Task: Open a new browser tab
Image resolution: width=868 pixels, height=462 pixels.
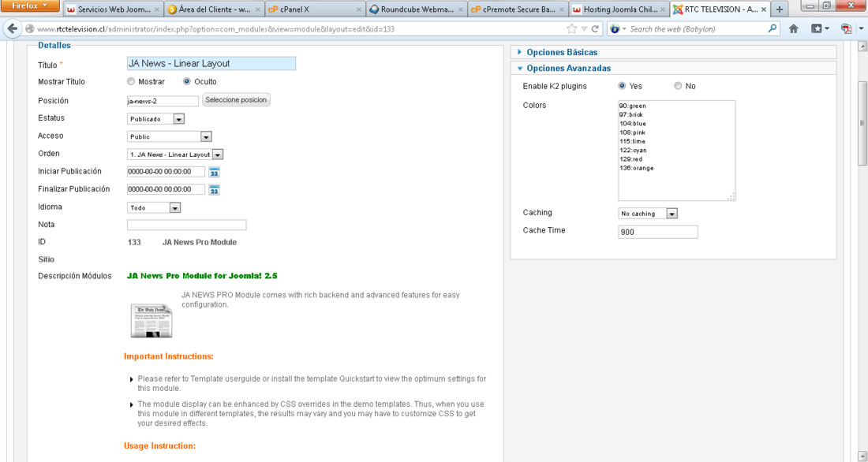Action: pyautogui.click(x=779, y=9)
